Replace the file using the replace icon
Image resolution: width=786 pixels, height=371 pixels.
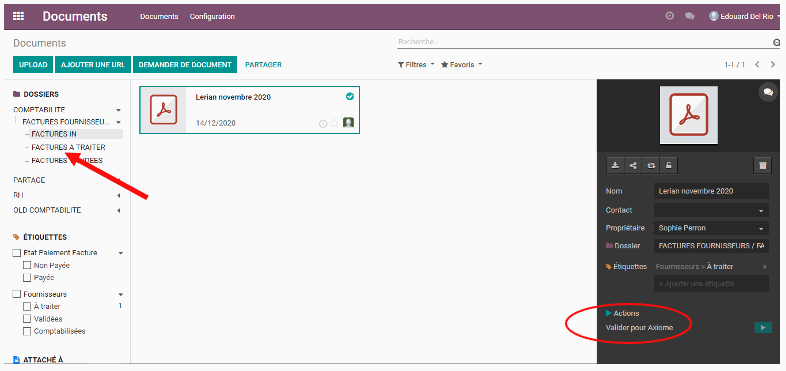(x=651, y=165)
